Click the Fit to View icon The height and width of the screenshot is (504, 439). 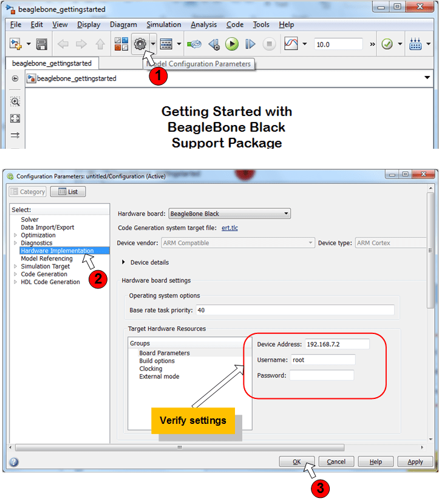tap(15, 118)
